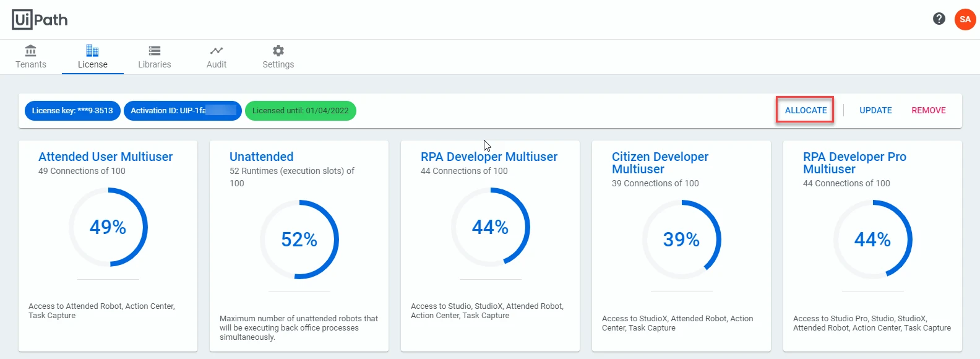
Task: Click the UPDATE license button
Action: pos(875,110)
